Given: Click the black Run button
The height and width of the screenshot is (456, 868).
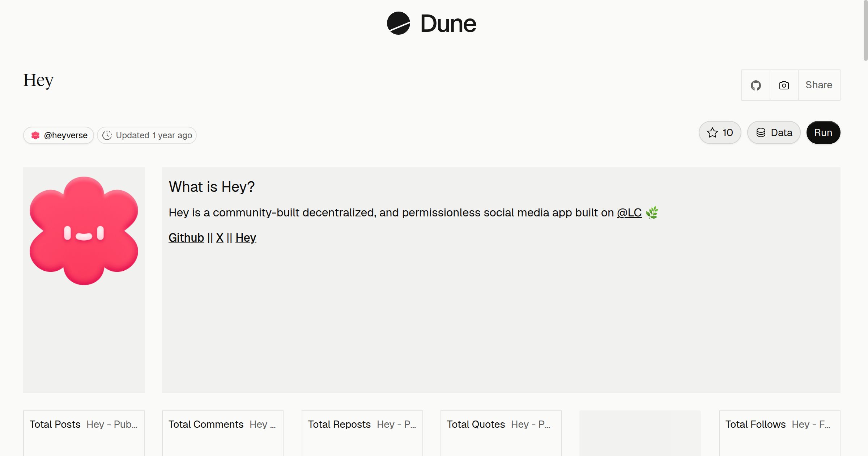Looking at the screenshot, I should [823, 132].
